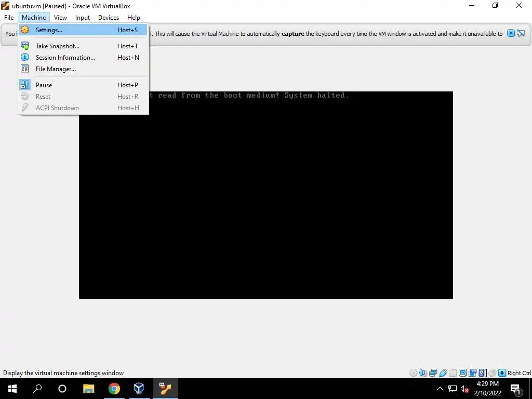Open Session Information from the Machine menu
Screen dimensions: 532x399
(83, 57)
